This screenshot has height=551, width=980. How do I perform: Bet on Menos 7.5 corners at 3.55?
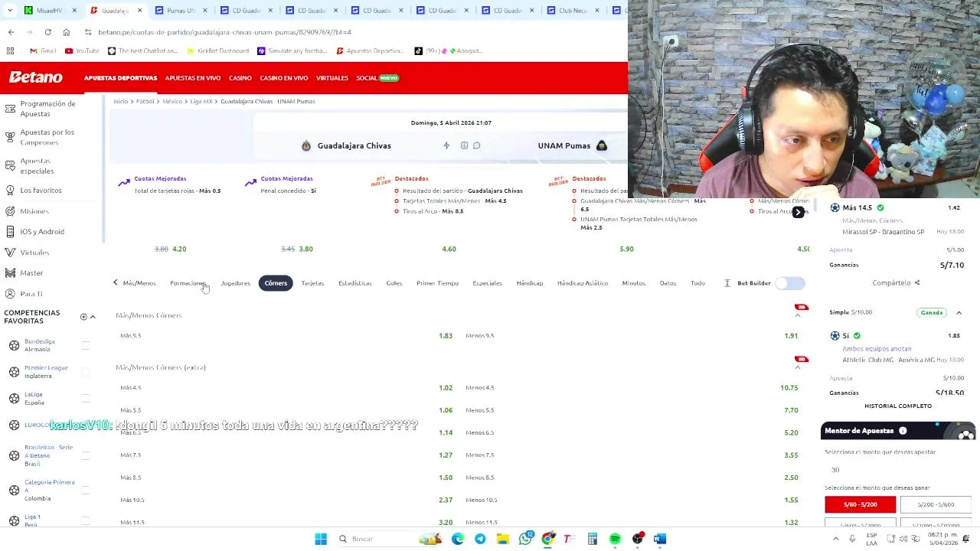coord(631,455)
